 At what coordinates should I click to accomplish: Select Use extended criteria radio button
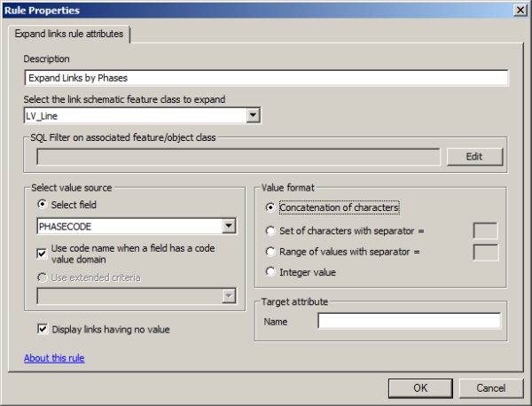(x=42, y=277)
